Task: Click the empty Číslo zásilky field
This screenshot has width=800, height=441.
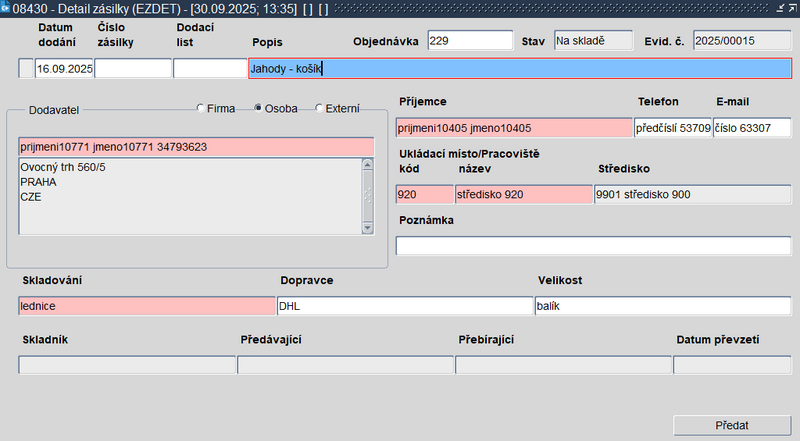Action: tap(133, 68)
